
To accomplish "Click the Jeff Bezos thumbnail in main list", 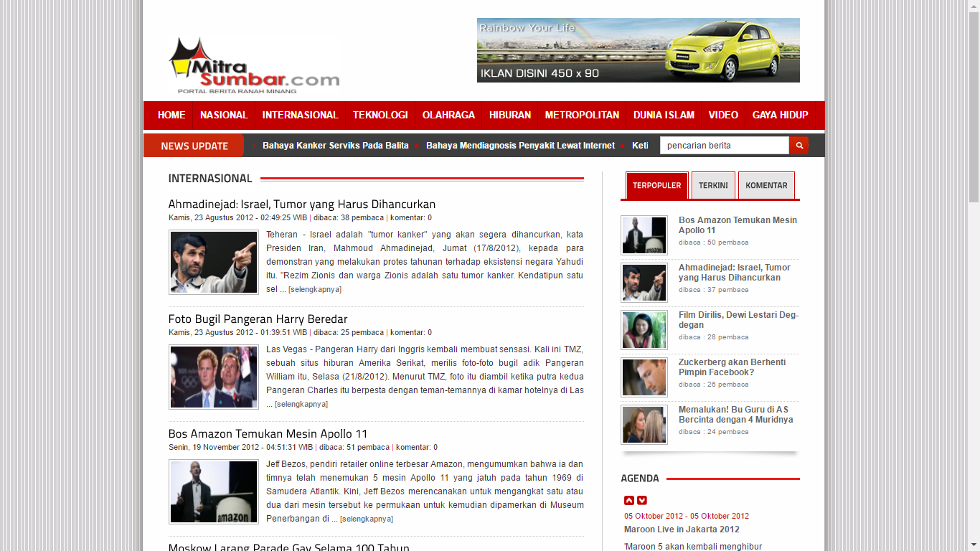I will [x=213, y=491].
